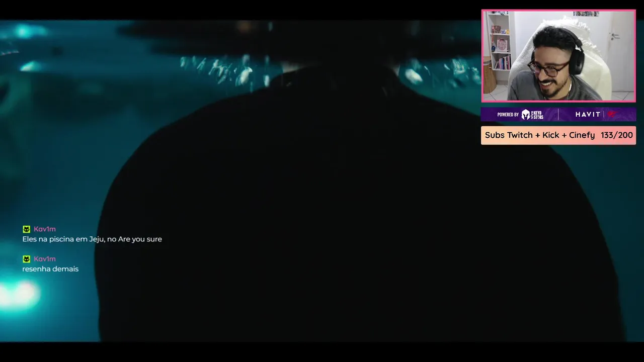Click the helmet logo in sponsor banner

(526, 115)
